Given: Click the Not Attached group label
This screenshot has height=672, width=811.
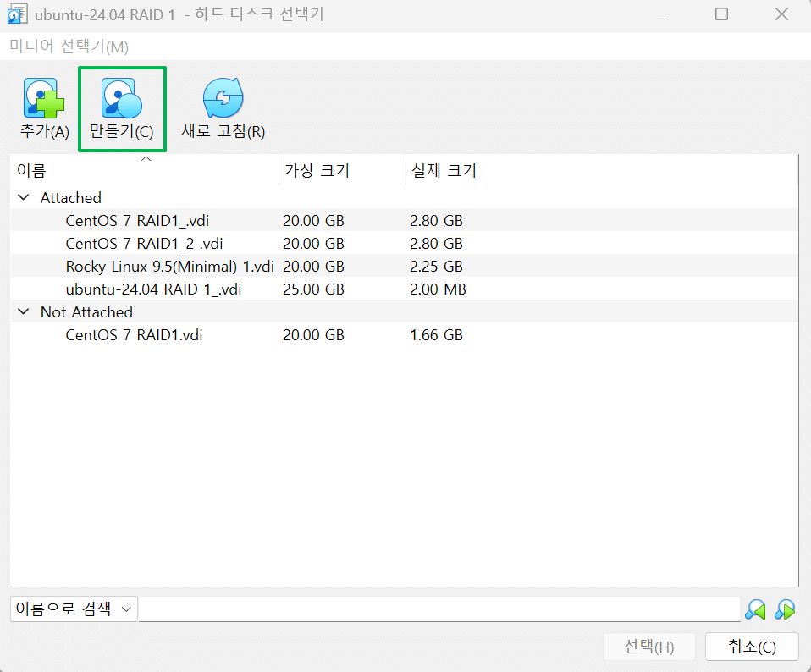Looking at the screenshot, I should pos(86,311).
